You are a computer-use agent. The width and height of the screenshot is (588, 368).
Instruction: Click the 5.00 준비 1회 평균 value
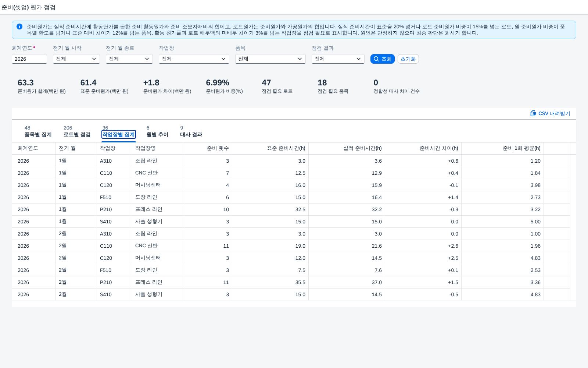coord(535,222)
